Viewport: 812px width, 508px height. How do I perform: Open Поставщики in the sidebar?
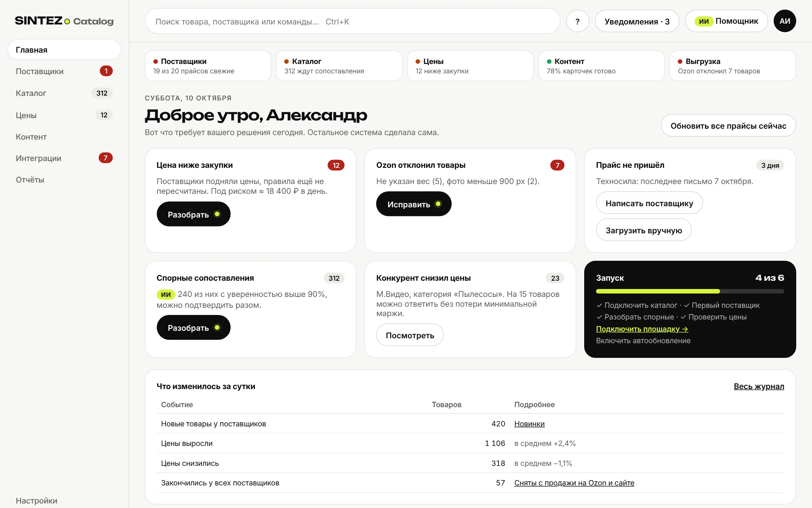coord(64,71)
